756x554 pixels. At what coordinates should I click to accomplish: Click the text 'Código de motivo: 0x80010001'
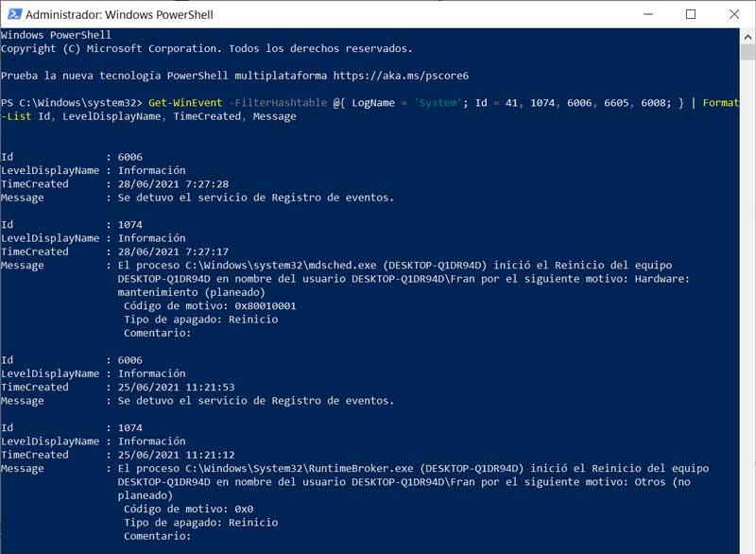[x=210, y=306]
